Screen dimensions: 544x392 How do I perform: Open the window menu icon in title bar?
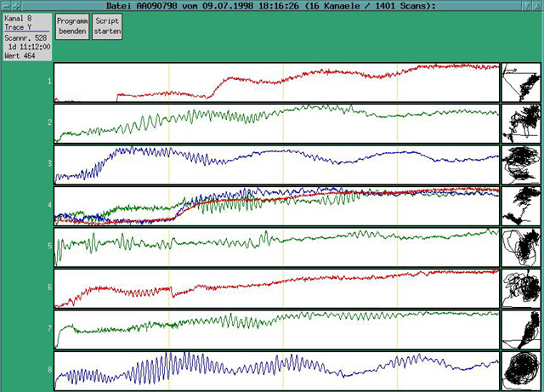[x=6, y=6]
